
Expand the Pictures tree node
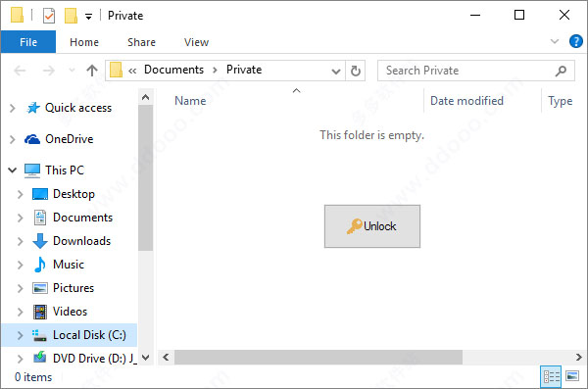tap(21, 288)
